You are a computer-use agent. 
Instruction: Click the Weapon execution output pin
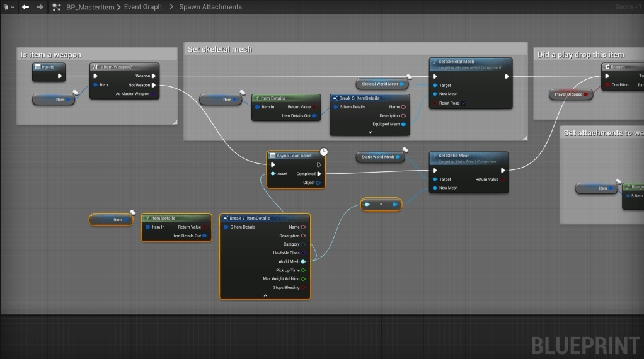(x=153, y=76)
